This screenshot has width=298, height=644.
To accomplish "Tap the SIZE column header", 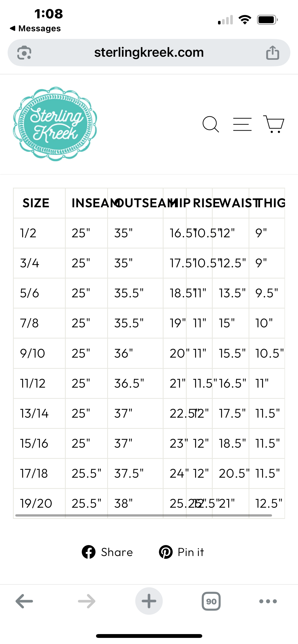I will [36, 203].
